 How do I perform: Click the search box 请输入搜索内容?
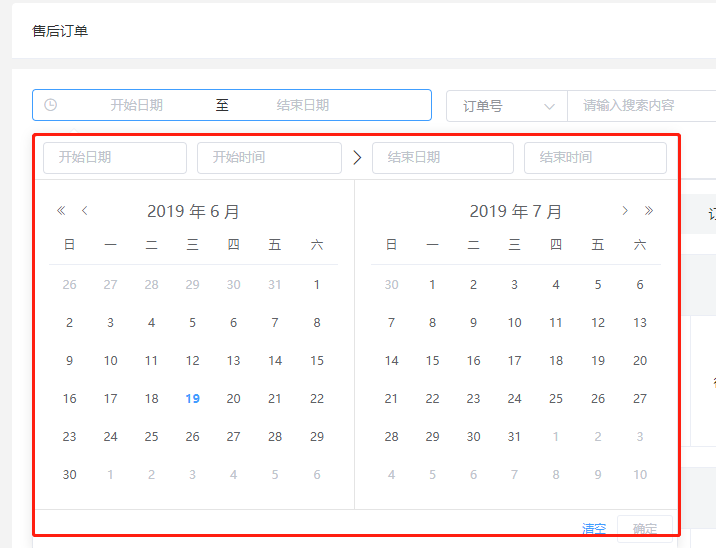pyautogui.click(x=640, y=105)
